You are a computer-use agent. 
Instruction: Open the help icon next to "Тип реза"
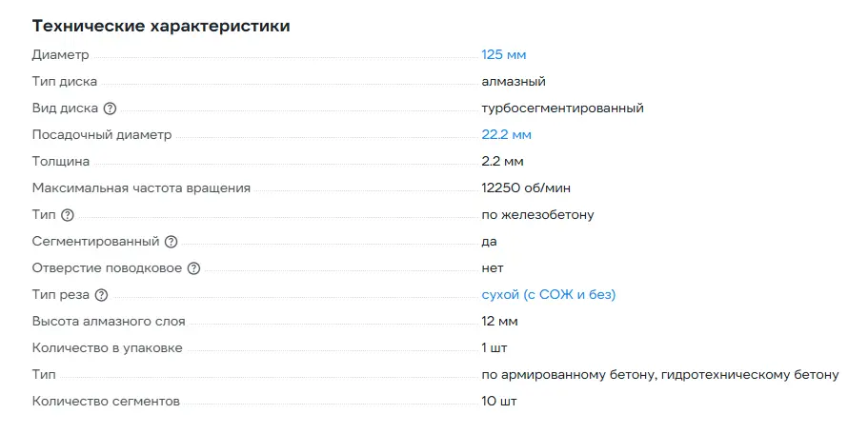102,295
